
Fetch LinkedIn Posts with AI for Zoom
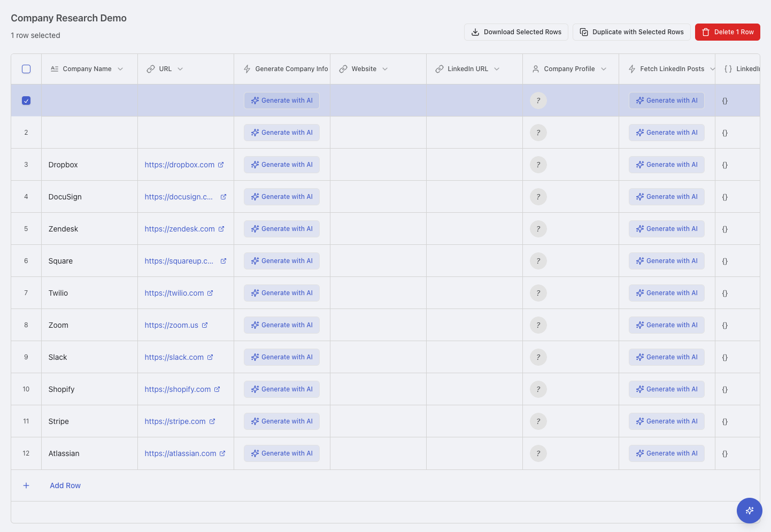click(667, 325)
